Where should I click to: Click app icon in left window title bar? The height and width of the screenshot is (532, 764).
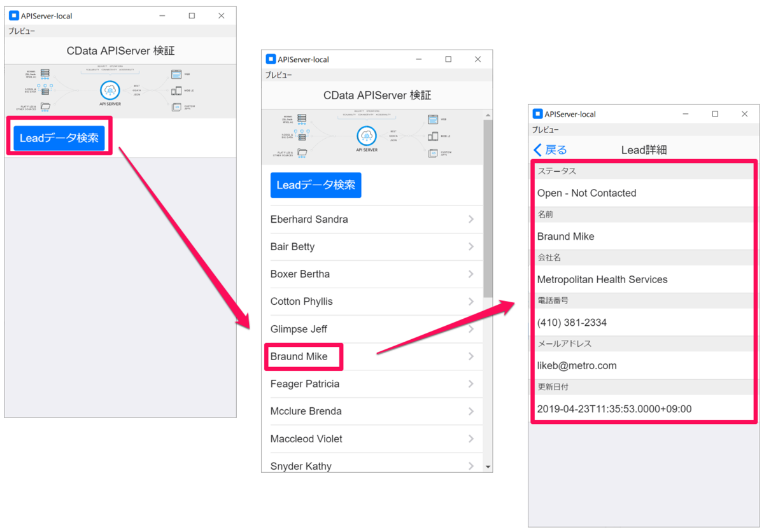13,16
